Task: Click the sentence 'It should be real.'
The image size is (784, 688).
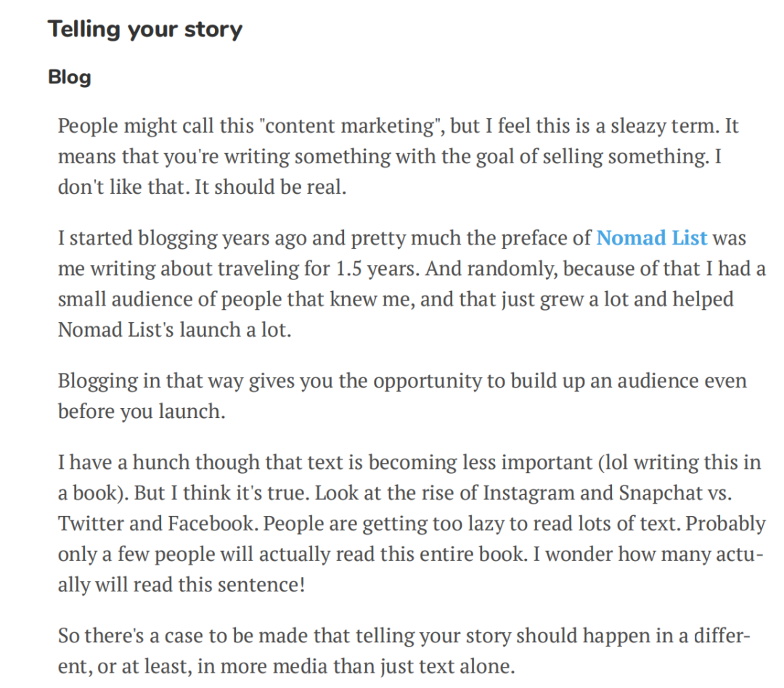Action: [270, 187]
